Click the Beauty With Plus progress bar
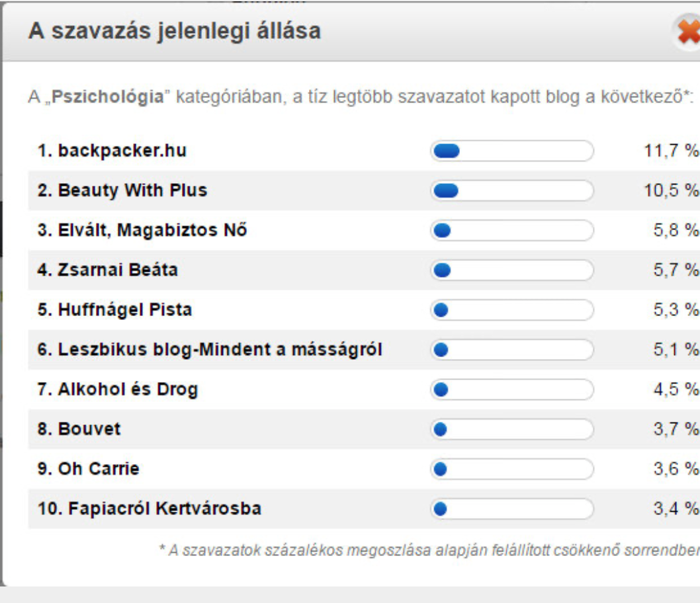The height and width of the screenshot is (603, 700). [511, 191]
